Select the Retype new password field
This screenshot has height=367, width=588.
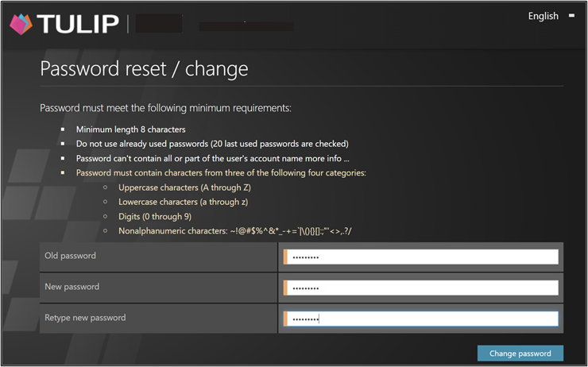tap(421, 319)
